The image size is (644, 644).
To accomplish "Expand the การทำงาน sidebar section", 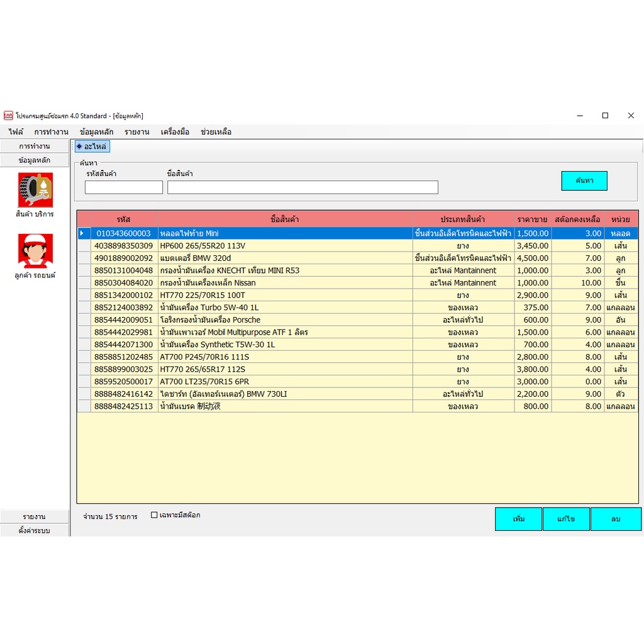I will click(35, 146).
